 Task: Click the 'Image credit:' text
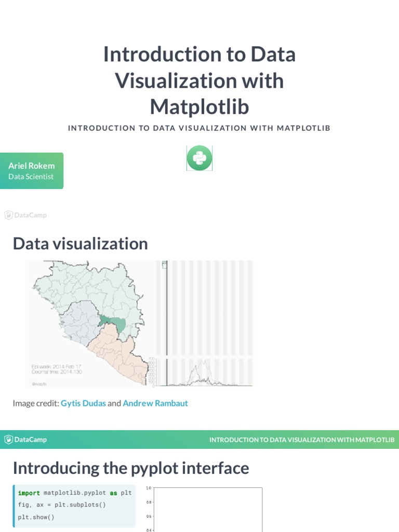36,403
